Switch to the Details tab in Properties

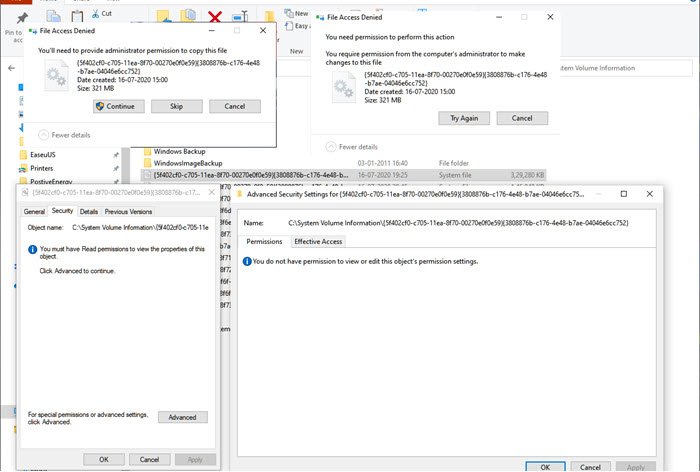point(89,212)
